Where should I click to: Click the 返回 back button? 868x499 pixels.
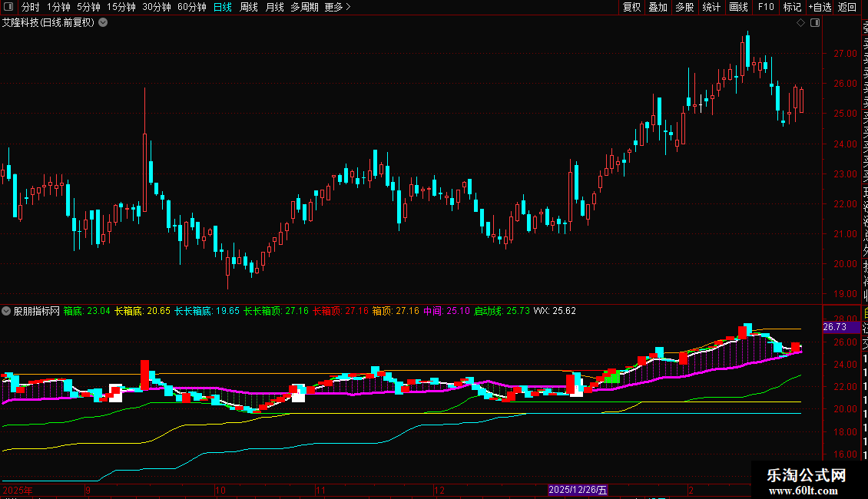tap(847, 7)
